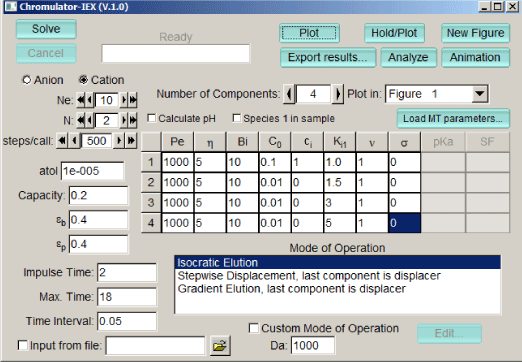Screen dimensions: 522x362
Task: Click N fast-increase double arrow
Action: (133, 120)
